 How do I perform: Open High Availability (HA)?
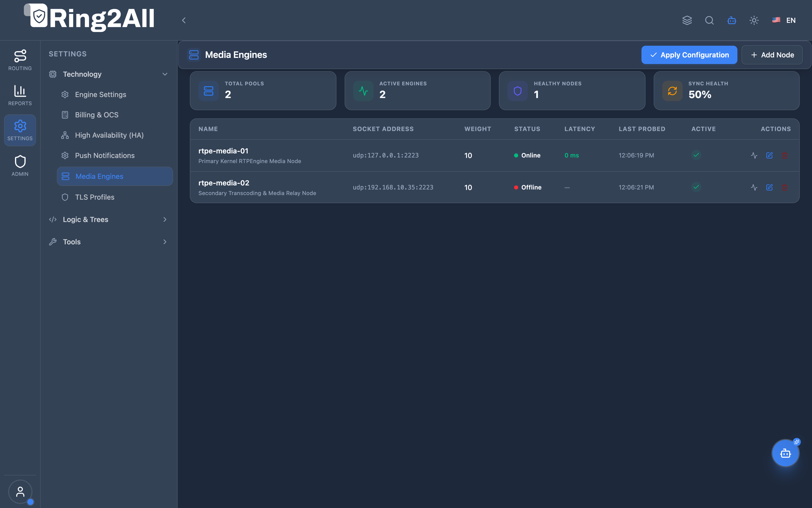(115, 135)
